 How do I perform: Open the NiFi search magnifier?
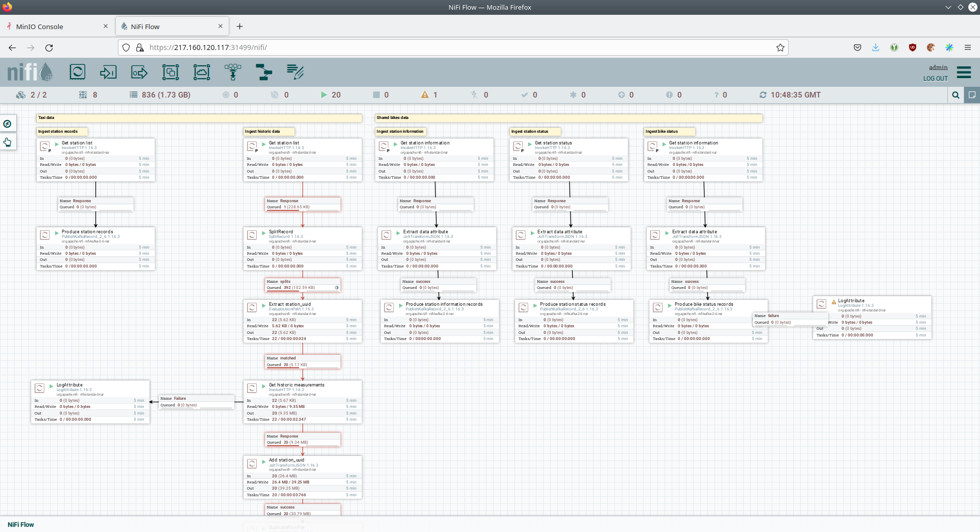point(955,95)
